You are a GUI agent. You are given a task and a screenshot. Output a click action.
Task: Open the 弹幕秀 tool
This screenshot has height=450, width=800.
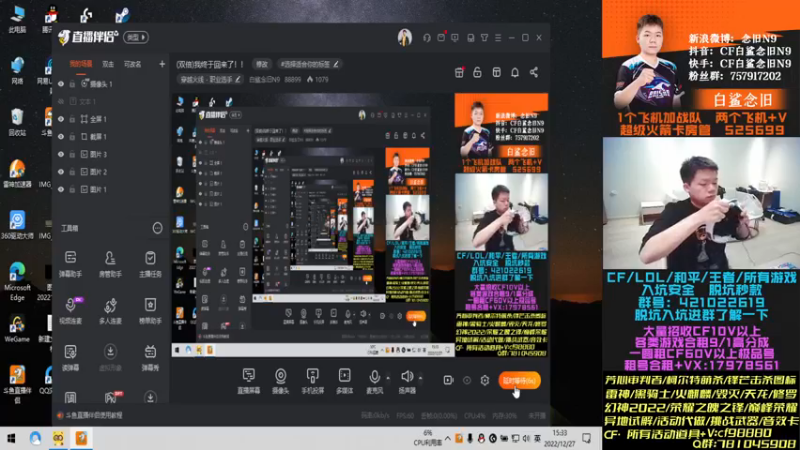pyautogui.click(x=150, y=357)
